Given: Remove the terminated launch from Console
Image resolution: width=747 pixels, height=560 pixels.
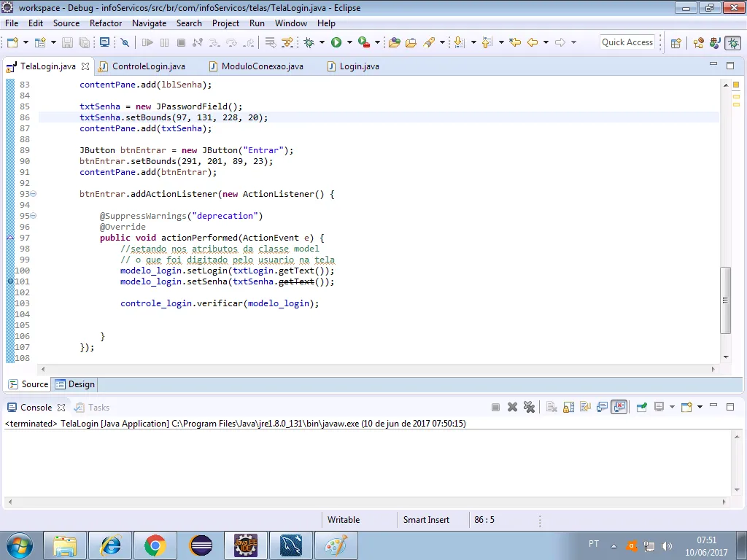Looking at the screenshot, I should 512,408.
